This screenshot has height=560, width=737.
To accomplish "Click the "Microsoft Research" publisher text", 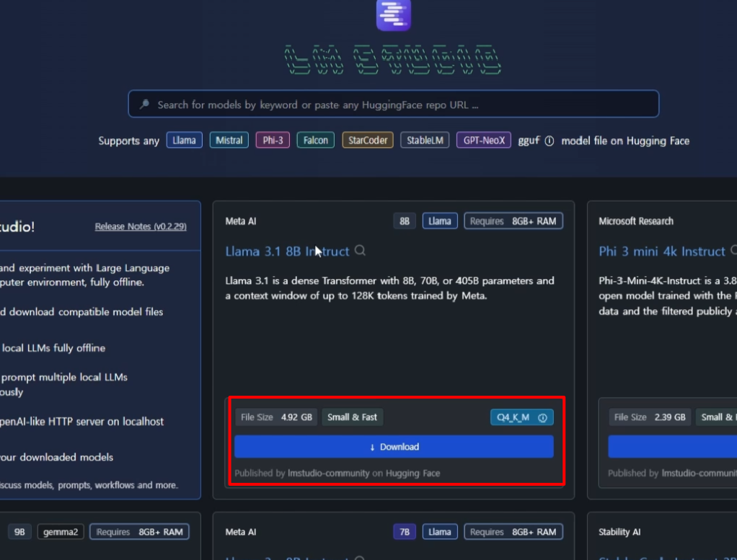I will coord(636,221).
